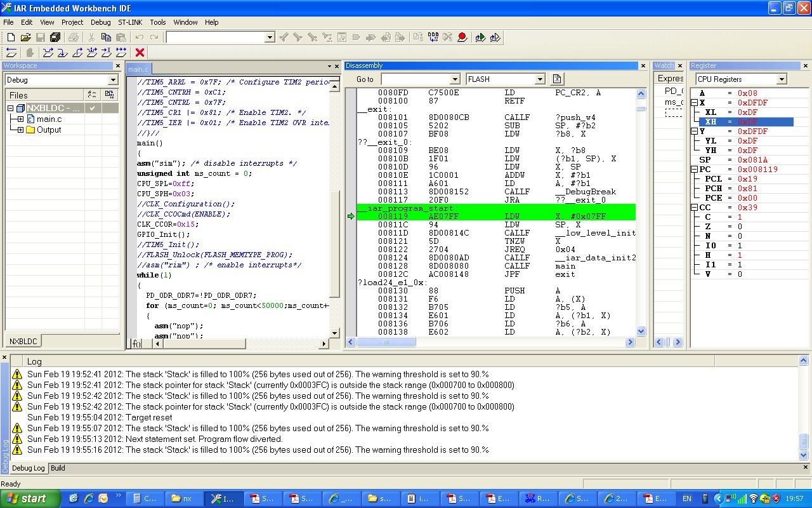Click the editor horizontal scrollbar right arrow
This screenshot has width=812, height=508.
[324, 344]
